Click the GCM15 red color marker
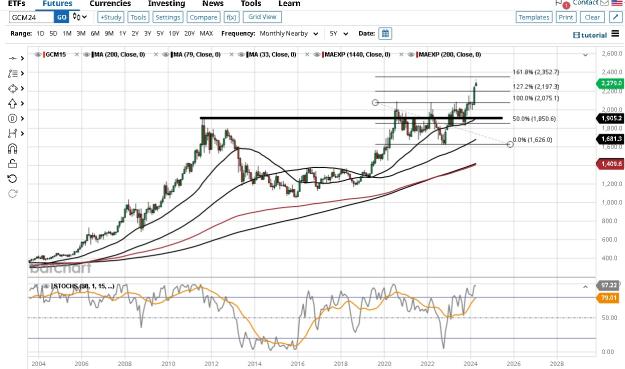 pyautogui.click(x=44, y=55)
